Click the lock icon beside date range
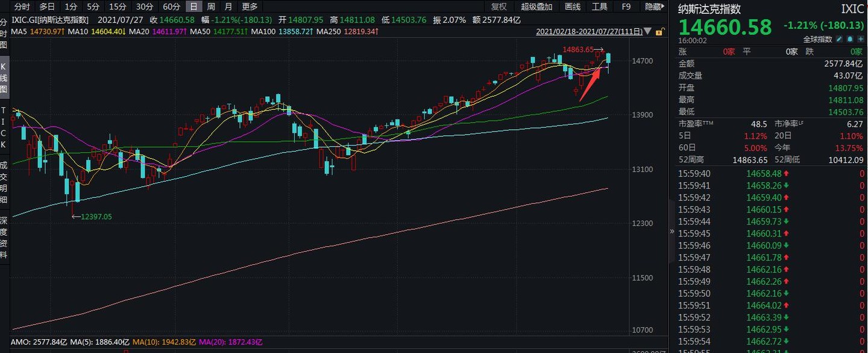868x353 pixels. tap(660, 31)
